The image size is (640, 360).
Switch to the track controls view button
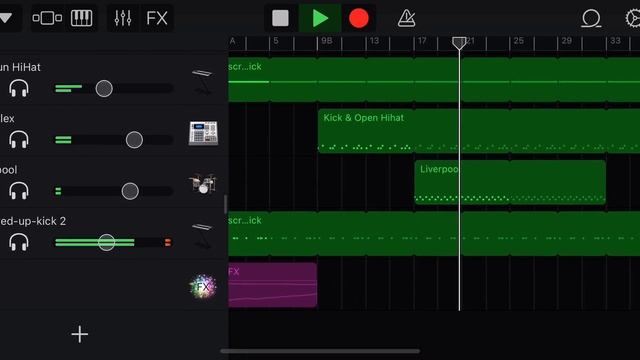point(47,18)
